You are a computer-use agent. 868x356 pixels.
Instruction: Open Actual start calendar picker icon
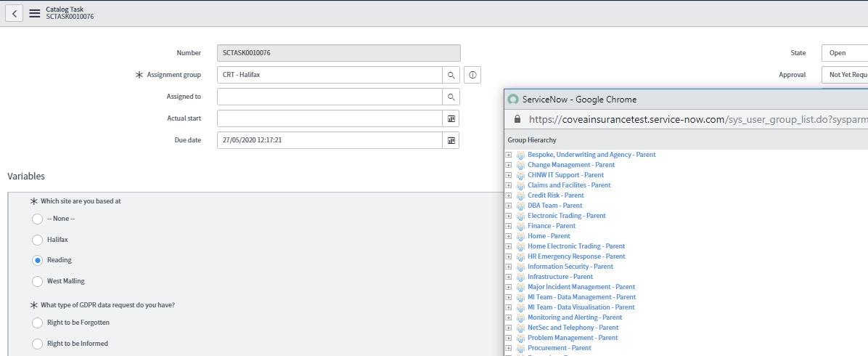[x=451, y=118]
